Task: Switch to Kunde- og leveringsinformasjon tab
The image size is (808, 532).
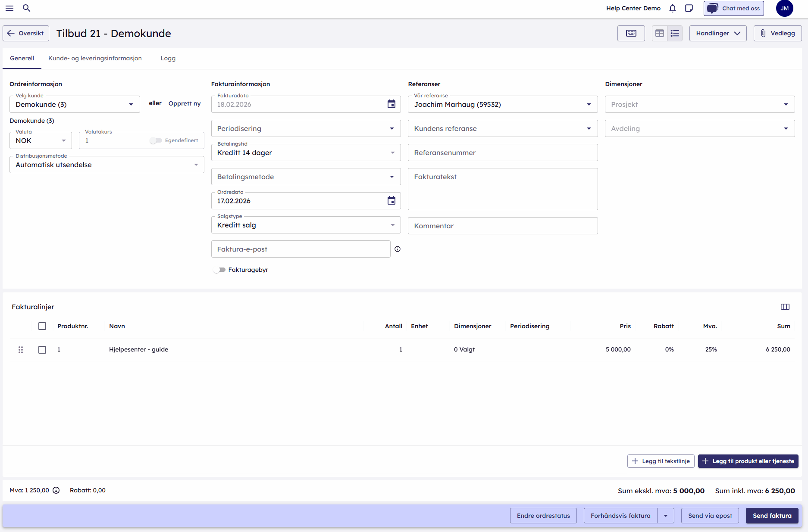Action: coord(95,58)
